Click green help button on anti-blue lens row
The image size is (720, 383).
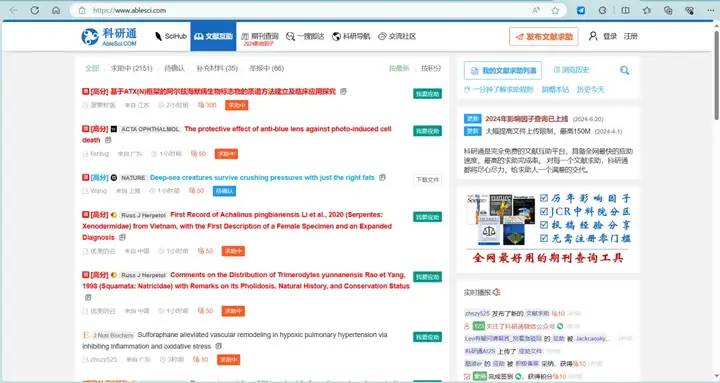tap(428, 131)
